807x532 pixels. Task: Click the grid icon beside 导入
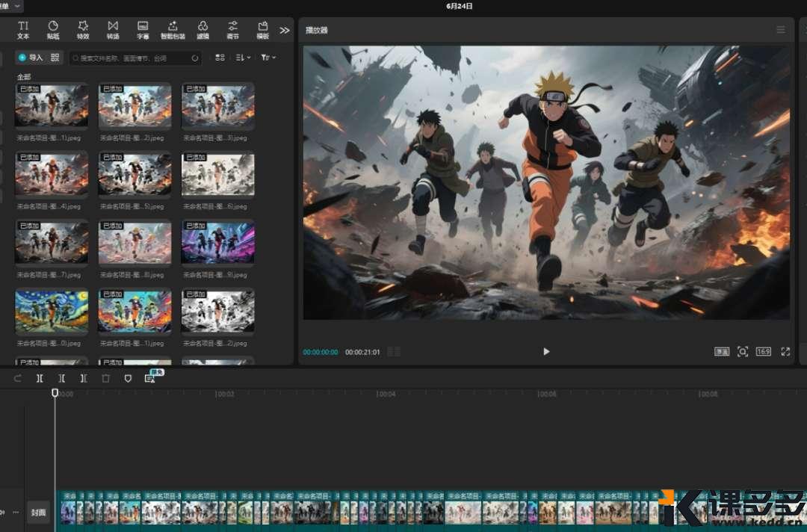click(x=55, y=58)
